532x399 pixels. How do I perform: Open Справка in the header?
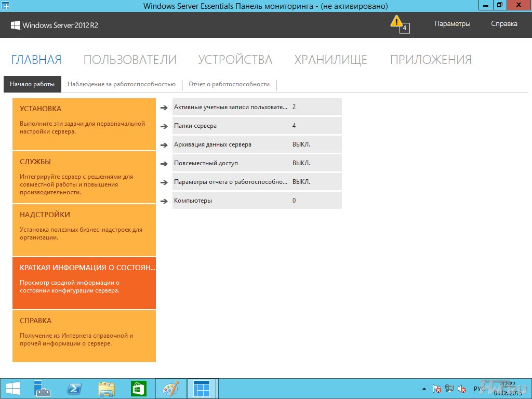504,24
